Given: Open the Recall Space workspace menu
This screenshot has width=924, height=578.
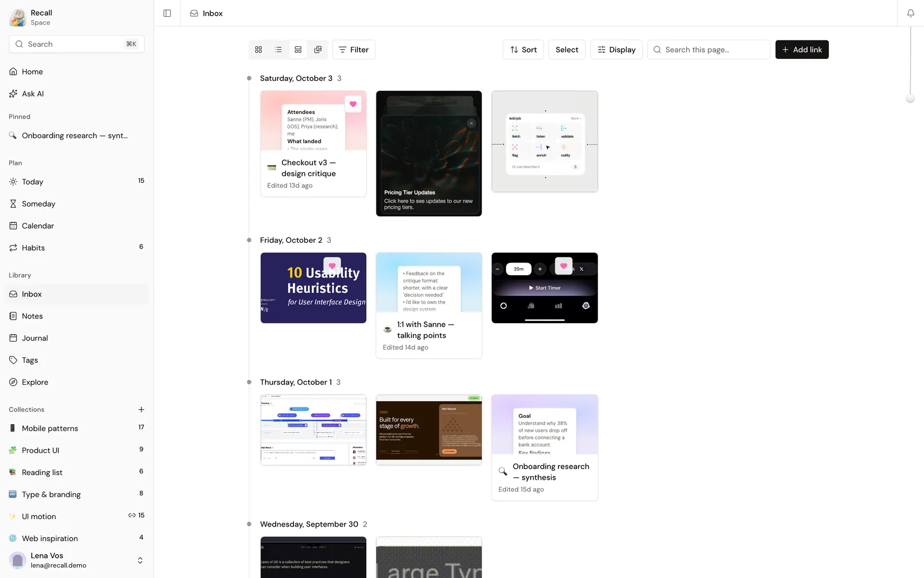Looking at the screenshot, I should (77, 17).
